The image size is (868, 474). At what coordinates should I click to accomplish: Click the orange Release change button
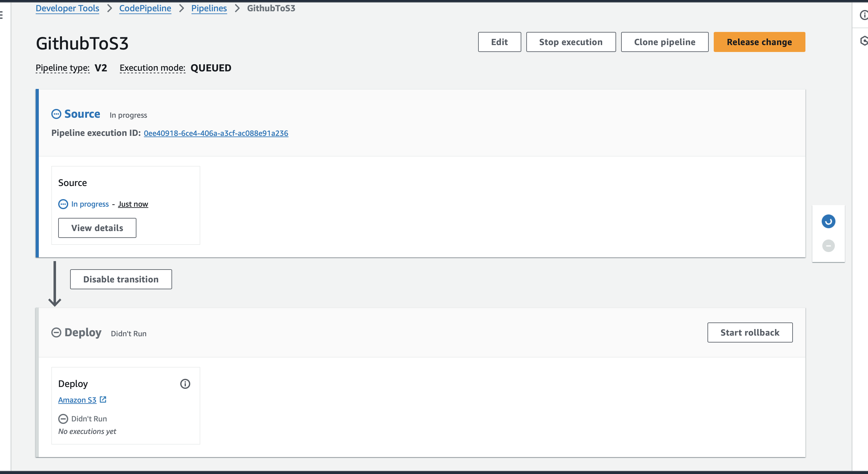click(759, 42)
